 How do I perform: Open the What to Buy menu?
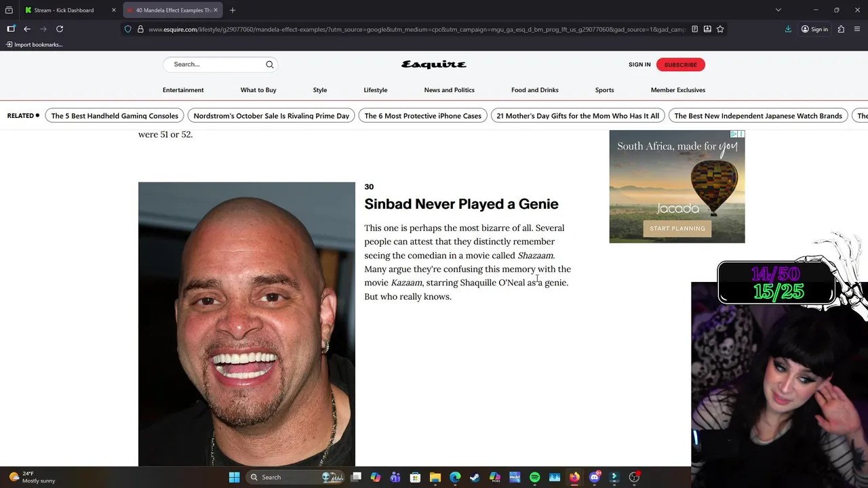click(258, 90)
